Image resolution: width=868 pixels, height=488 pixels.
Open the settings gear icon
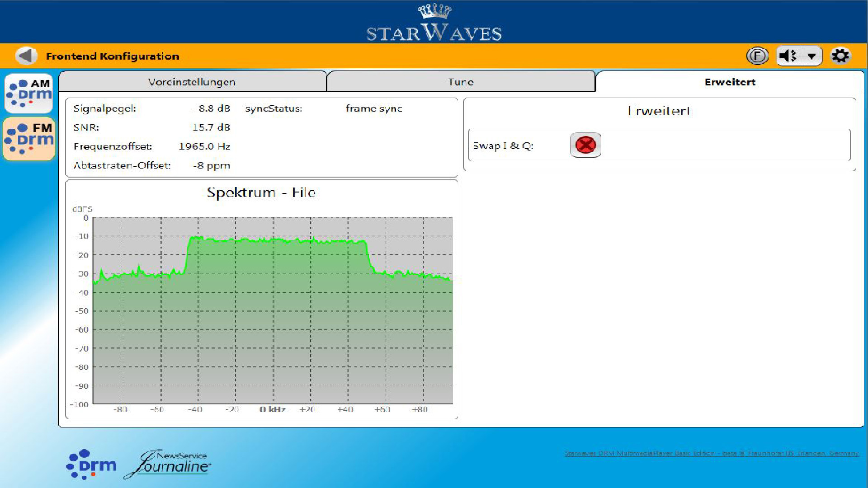point(840,56)
